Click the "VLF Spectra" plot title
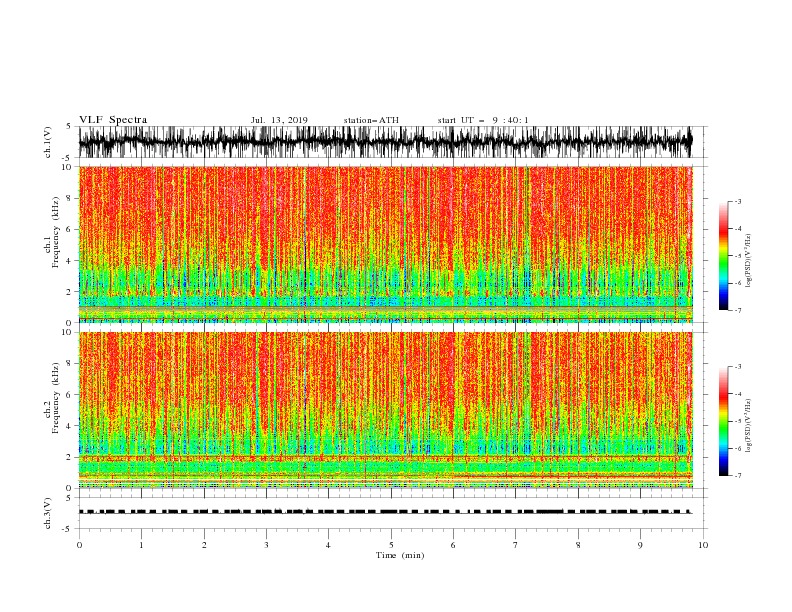This screenshot has width=792, height=612. point(113,120)
